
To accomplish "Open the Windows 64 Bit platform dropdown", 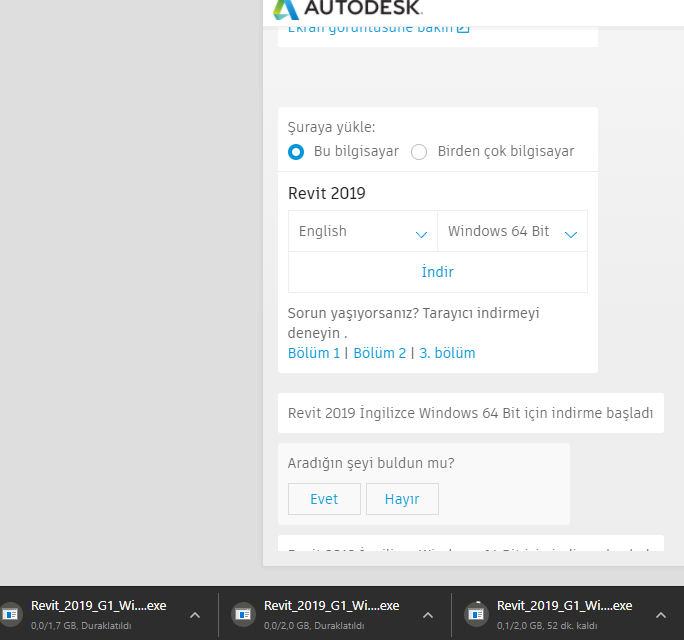I will (x=513, y=231).
